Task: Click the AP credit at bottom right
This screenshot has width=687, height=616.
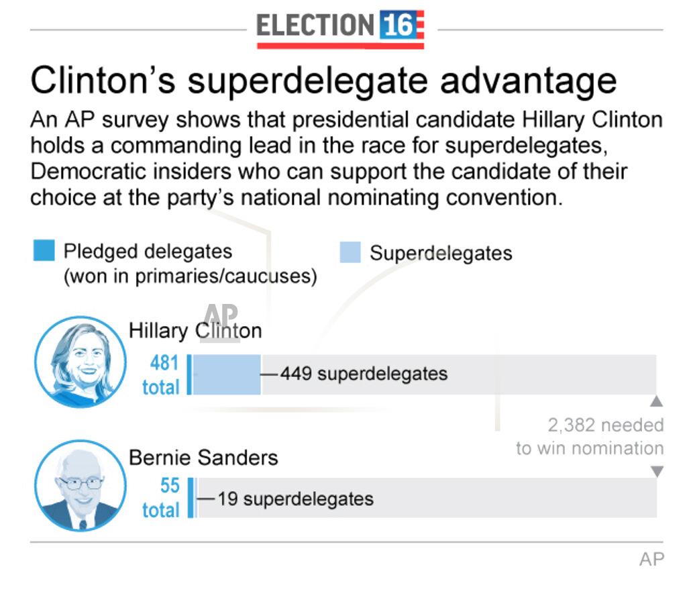Action: (x=651, y=560)
